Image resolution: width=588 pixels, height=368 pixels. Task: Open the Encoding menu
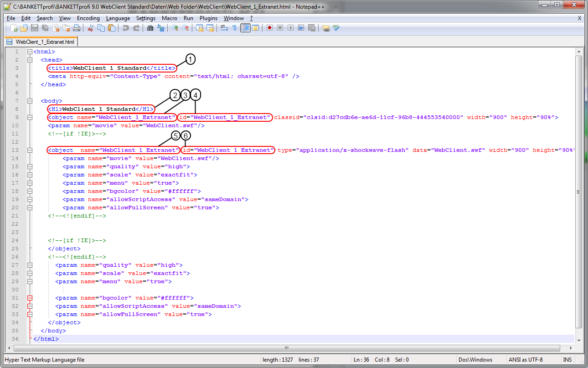coord(88,18)
